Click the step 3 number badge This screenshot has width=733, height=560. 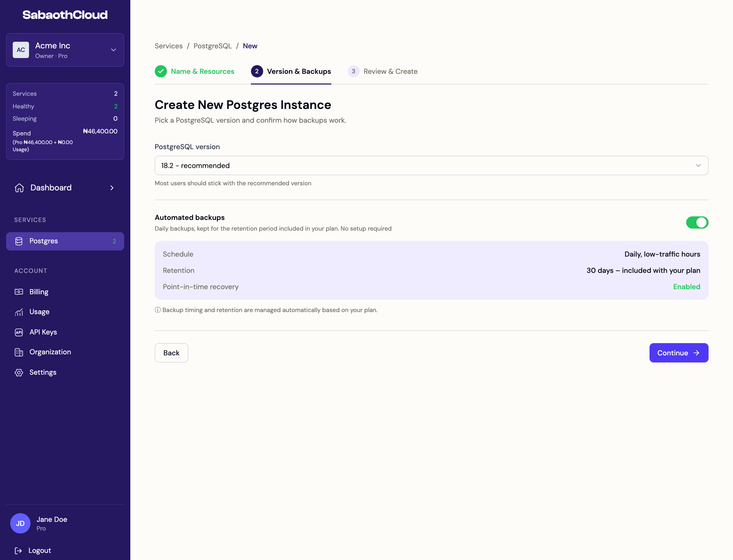tap(353, 71)
